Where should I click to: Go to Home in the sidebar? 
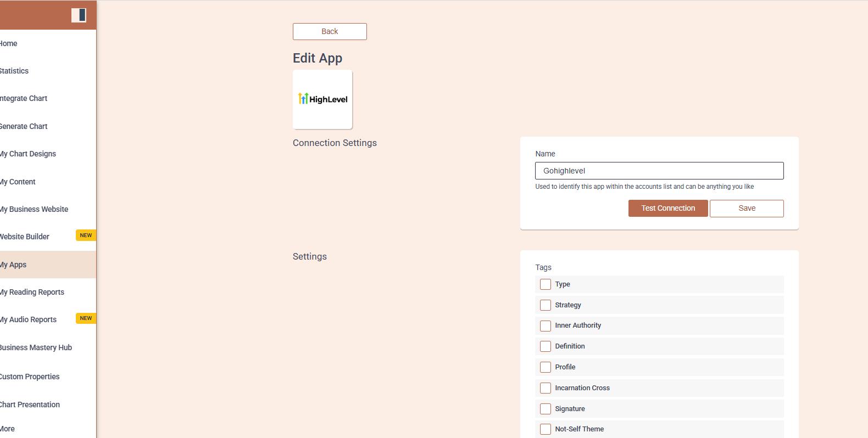pyautogui.click(x=8, y=43)
